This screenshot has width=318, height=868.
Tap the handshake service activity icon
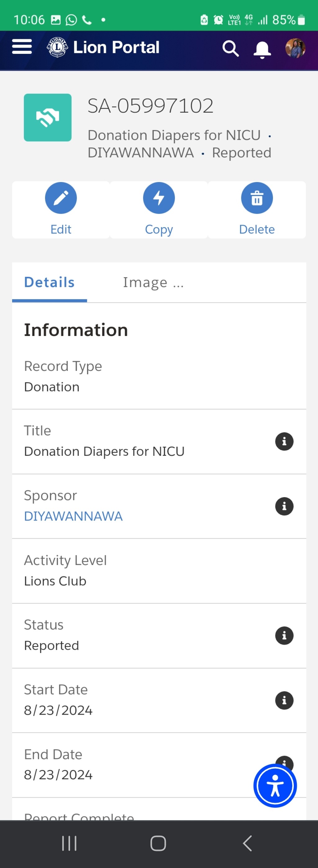[x=48, y=118]
